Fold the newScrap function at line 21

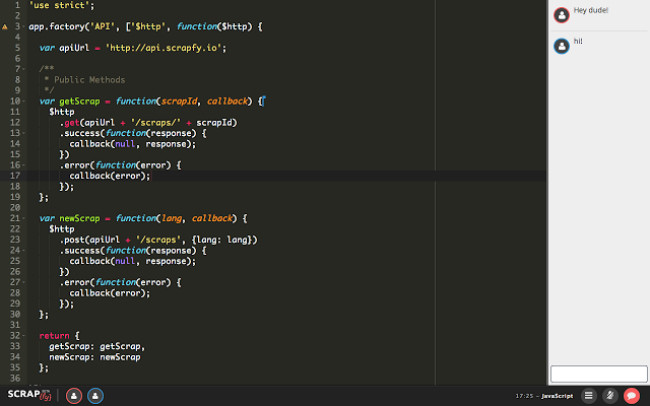point(24,218)
